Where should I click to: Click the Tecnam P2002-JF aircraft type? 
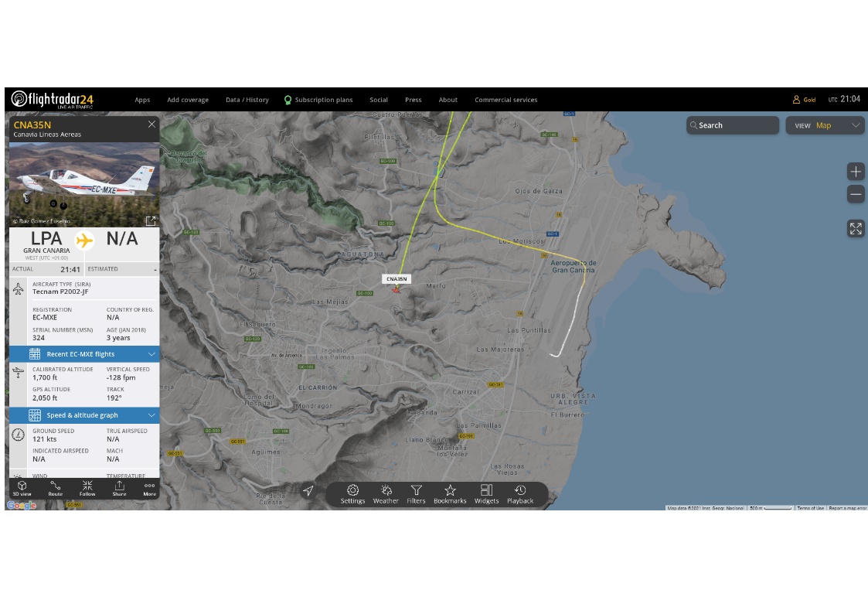[60, 292]
